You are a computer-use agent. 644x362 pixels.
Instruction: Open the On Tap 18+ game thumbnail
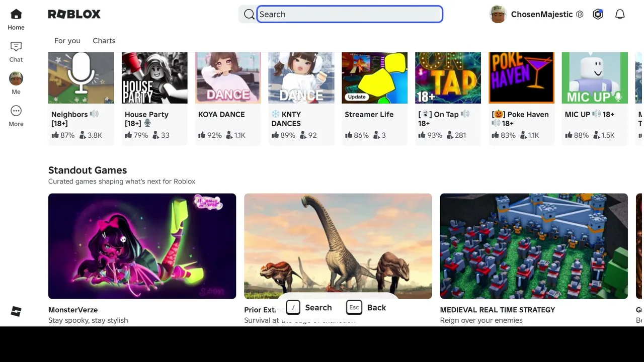(448, 78)
